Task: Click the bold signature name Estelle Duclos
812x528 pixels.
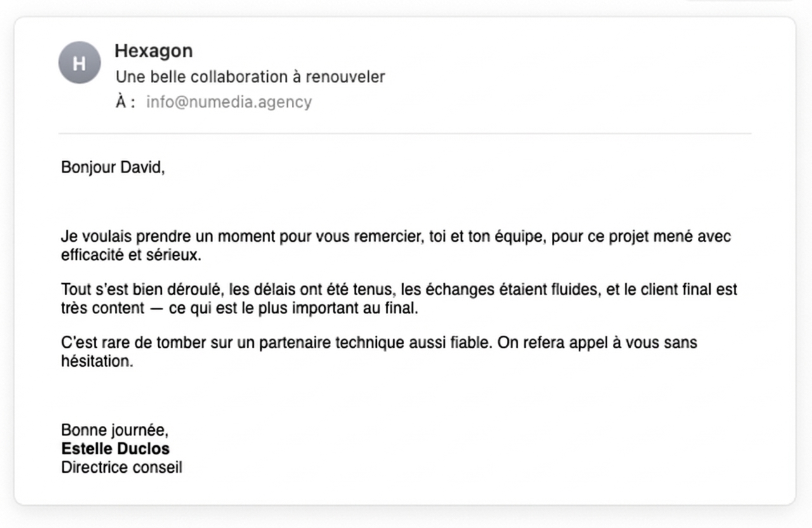Action: 115,449
